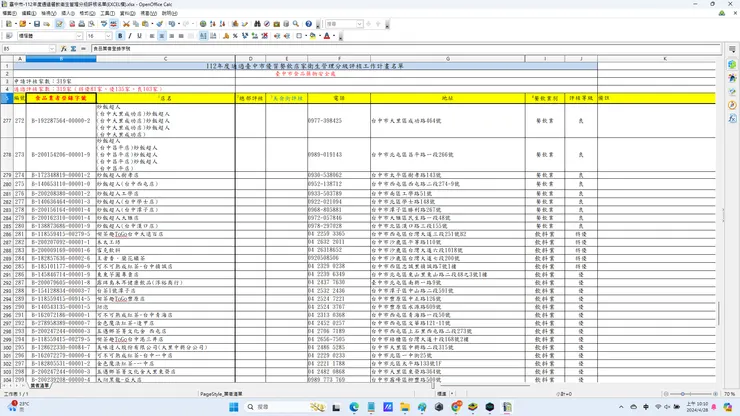Screen dimensions: 740x416
Task: Click the Export as PDF icon
Action: point(72,24)
